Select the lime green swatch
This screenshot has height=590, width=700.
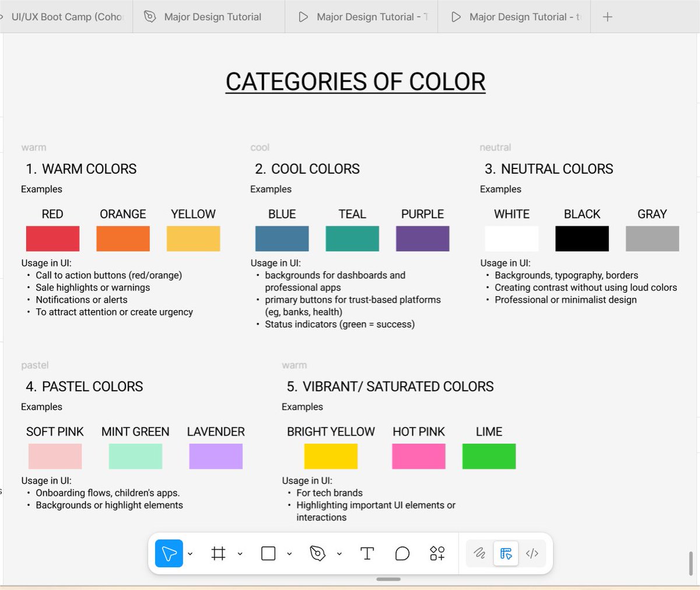point(489,456)
